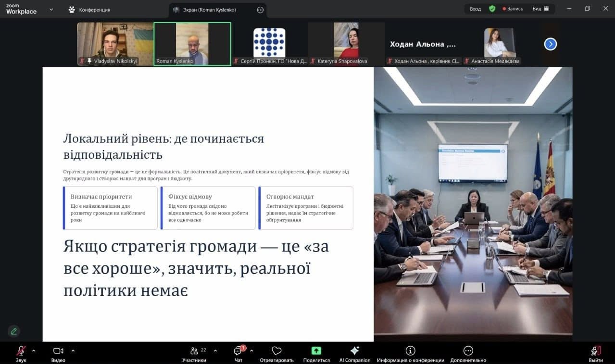Expand the arrow next to Участники
Viewport: 615px width, 364px height.
coord(215,351)
